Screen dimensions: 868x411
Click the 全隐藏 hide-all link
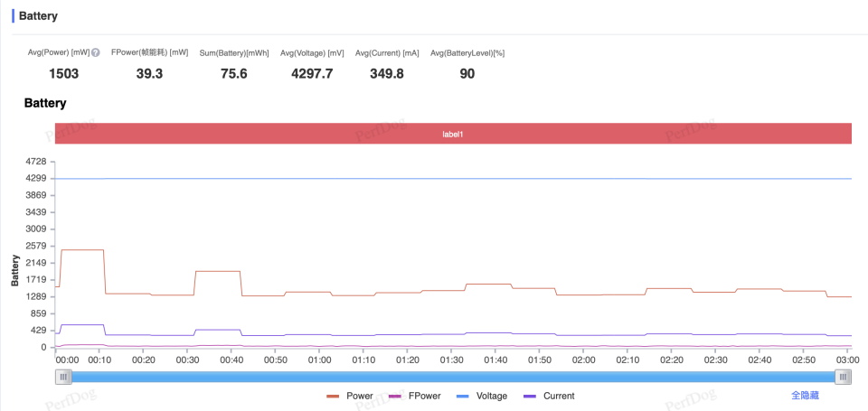[x=805, y=396]
